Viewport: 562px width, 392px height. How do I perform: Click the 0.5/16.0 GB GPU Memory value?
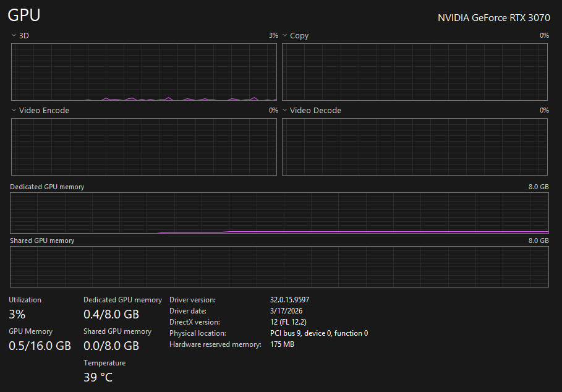click(x=40, y=346)
